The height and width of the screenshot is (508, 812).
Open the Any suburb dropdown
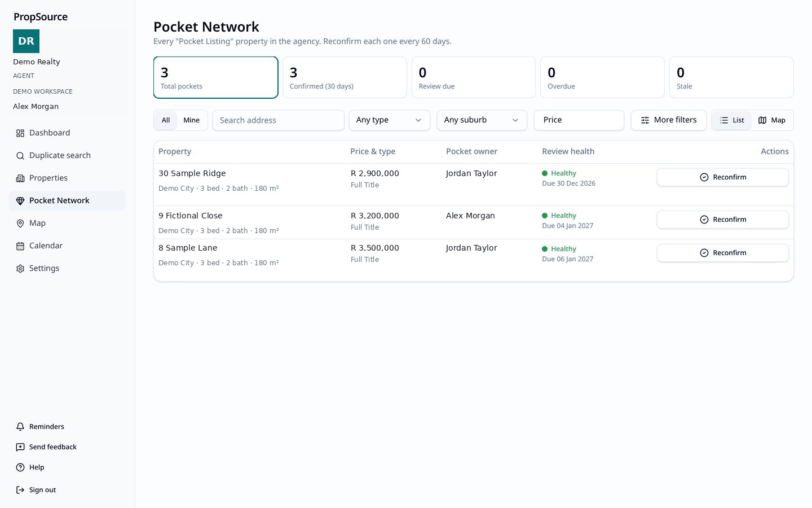tap(482, 120)
